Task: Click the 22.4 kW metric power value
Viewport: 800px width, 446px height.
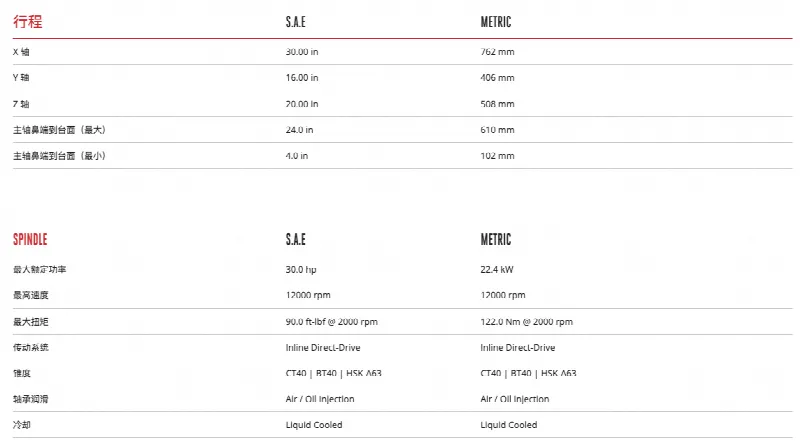Action: coord(496,269)
